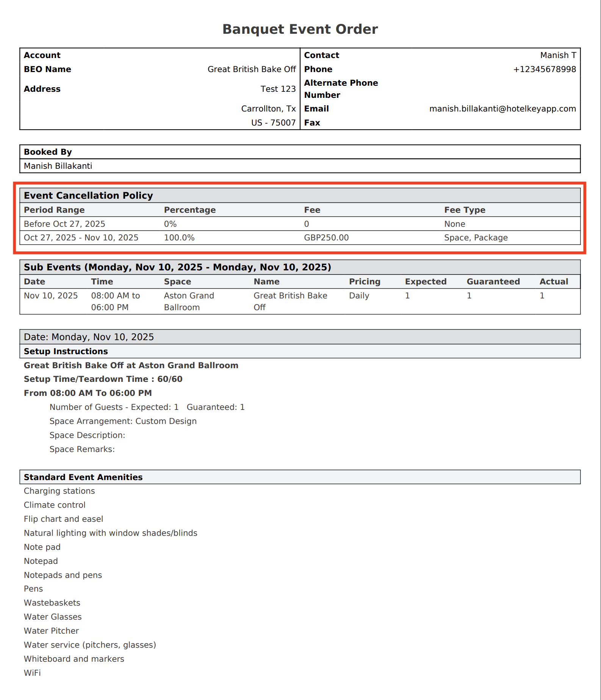
Task: Click the WiFi amenity entry
Action: click(32, 673)
